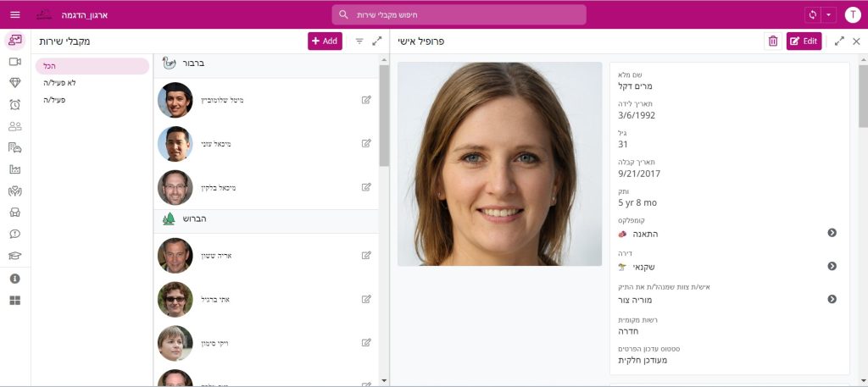The width and height of the screenshot is (868, 387).
Task: Open the armchair sidebar icon
Action: tap(15, 213)
